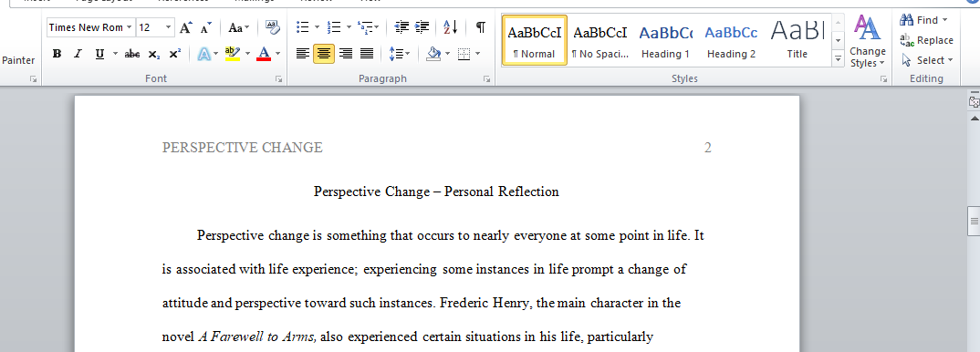
Task: Open the Change Styles menu
Action: [x=868, y=41]
